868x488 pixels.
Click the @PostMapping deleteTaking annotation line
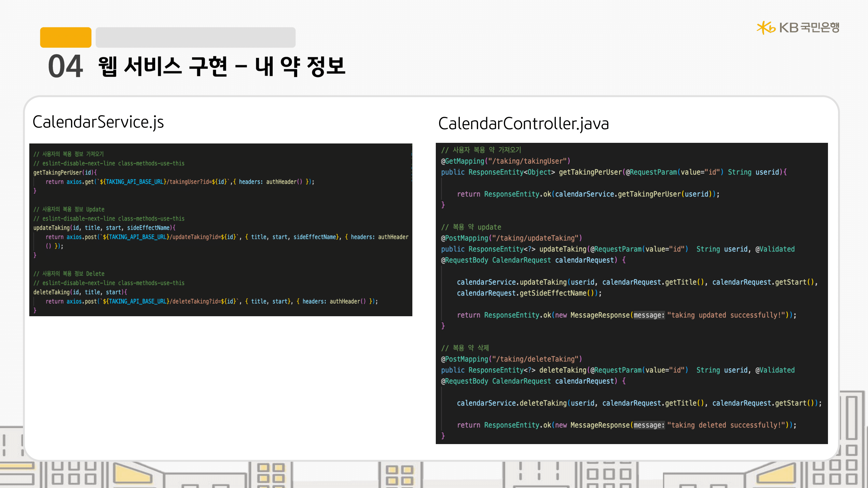click(x=512, y=359)
